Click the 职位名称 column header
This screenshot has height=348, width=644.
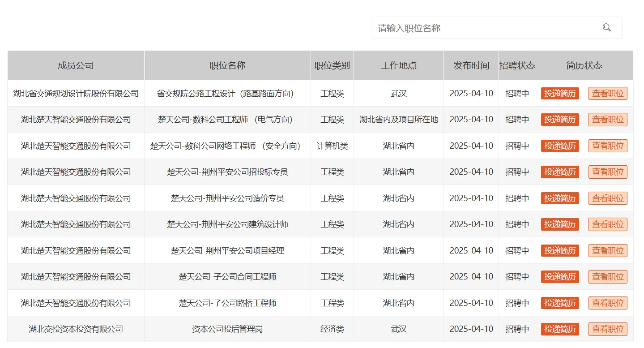click(227, 65)
